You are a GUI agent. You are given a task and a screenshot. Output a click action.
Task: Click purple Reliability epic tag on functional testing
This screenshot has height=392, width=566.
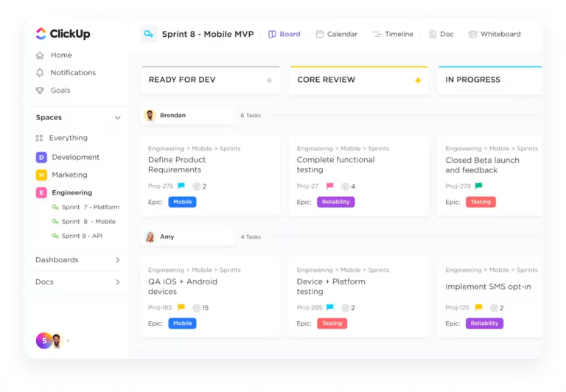[x=336, y=202]
